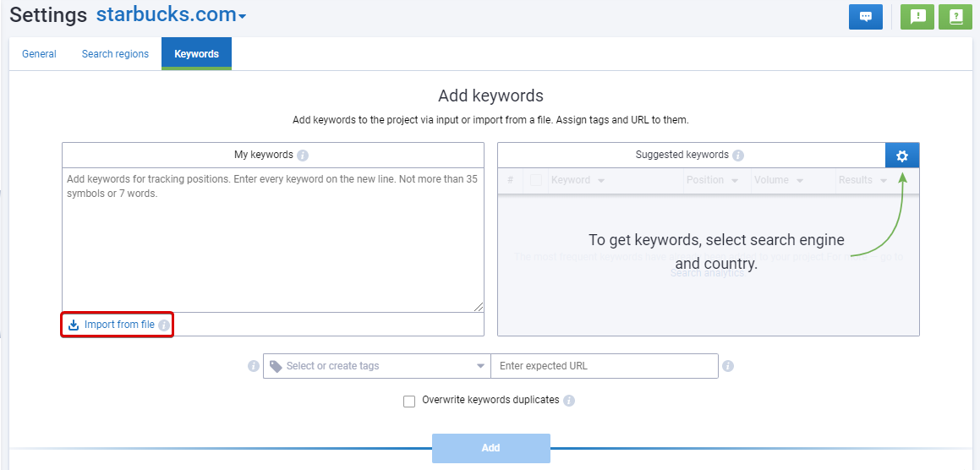Viewport: 980px width, 470px height.
Task: Switch to the Search regions tab
Action: 115,54
